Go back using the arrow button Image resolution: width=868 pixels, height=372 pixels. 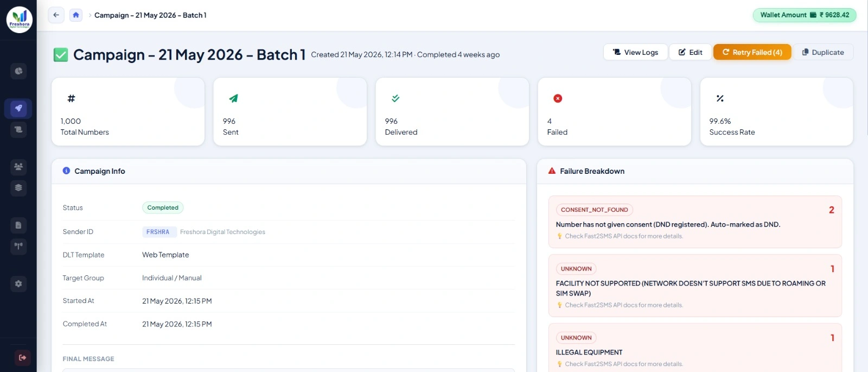click(56, 15)
